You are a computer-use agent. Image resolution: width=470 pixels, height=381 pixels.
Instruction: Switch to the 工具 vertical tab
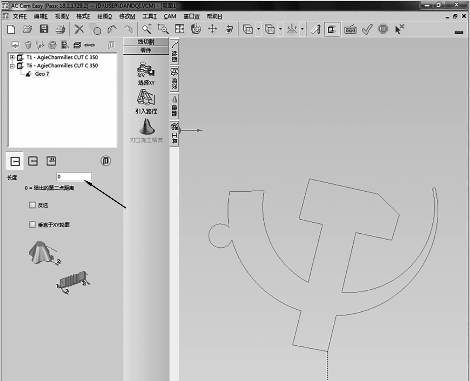[x=174, y=133]
